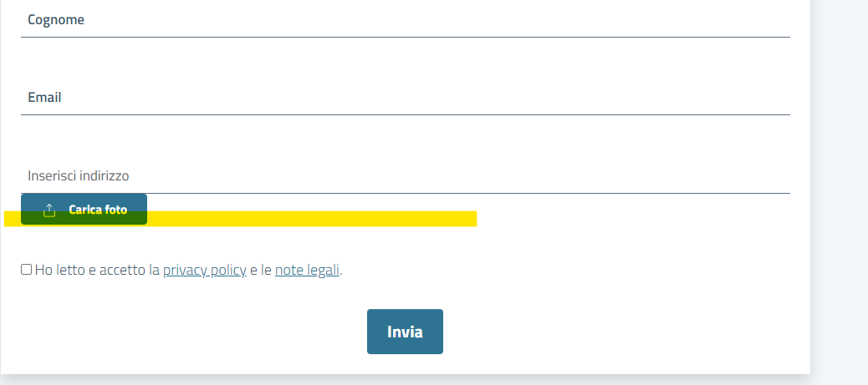Click the "Invia" text on the submit button

[405, 332]
